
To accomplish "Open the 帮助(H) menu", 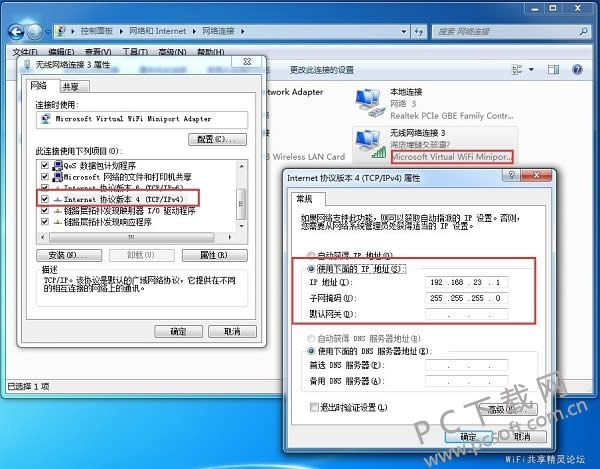I will [210, 52].
